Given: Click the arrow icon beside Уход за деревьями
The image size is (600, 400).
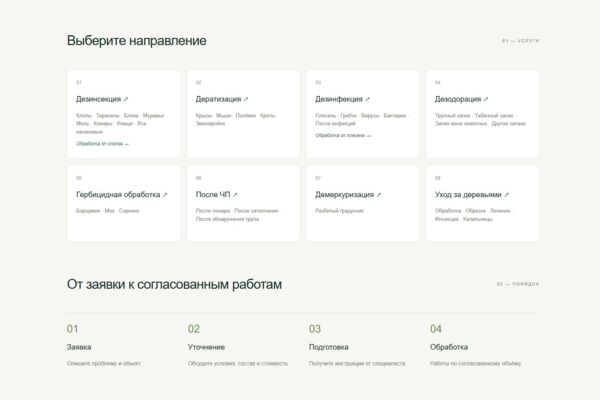Looking at the screenshot, I should [x=506, y=194].
